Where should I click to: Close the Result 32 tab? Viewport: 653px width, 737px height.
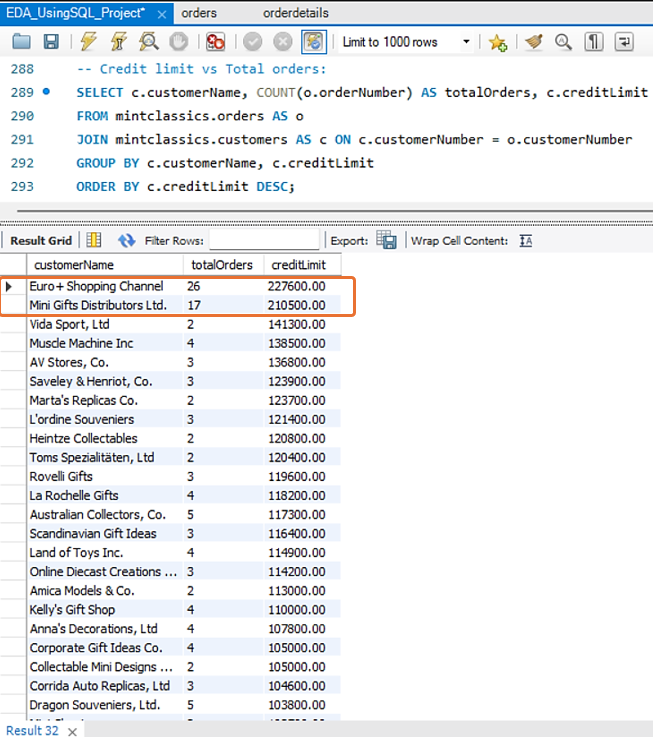(x=72, y=731)
